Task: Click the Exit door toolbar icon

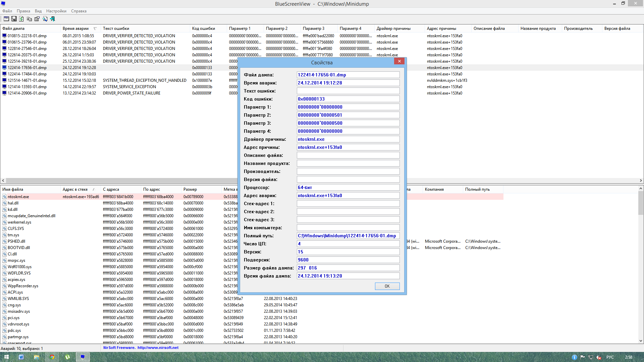Action: tap(53, 19)
